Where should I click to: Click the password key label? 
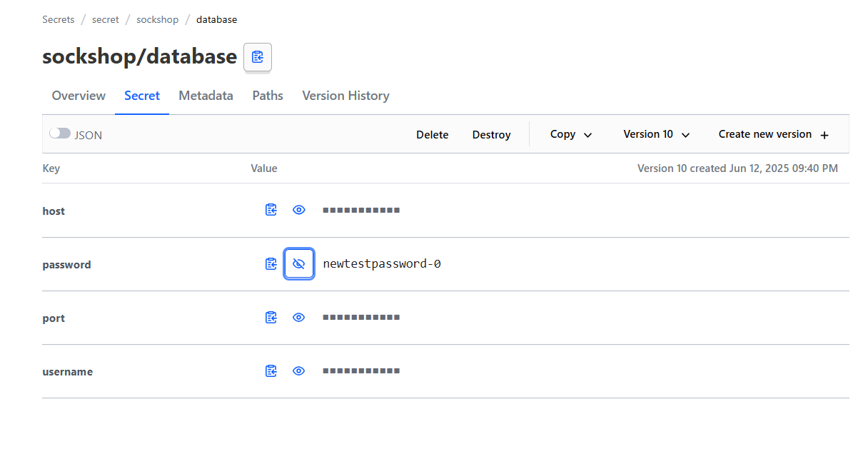tap(66, 264)
